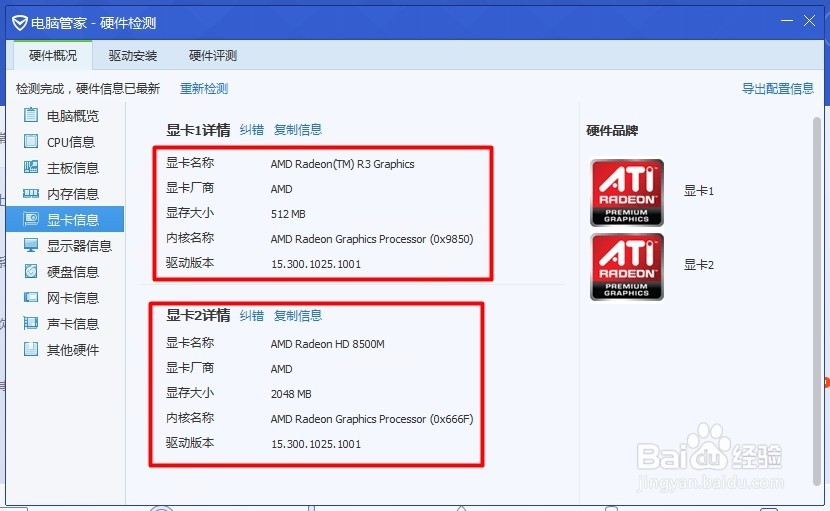Click 复制信息 next to 显卡1详情
This screenshot has width=830, height=511.
(297, 130)
